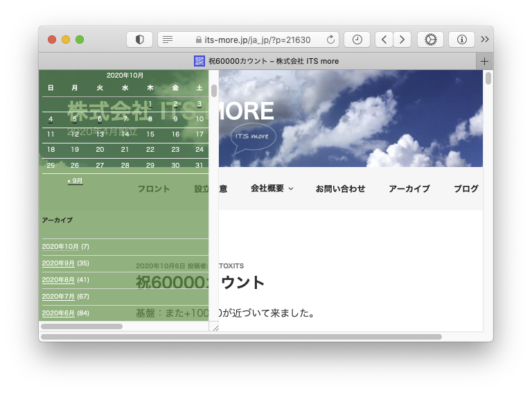
Task: Click the its-more.jp address bar
Action: click(256, 40)
